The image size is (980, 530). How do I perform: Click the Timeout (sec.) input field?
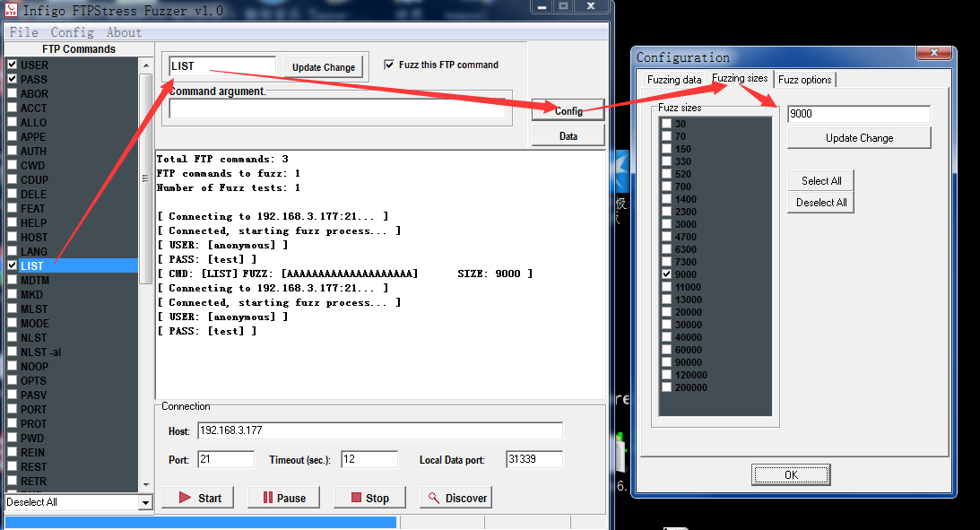click(369, 459)
